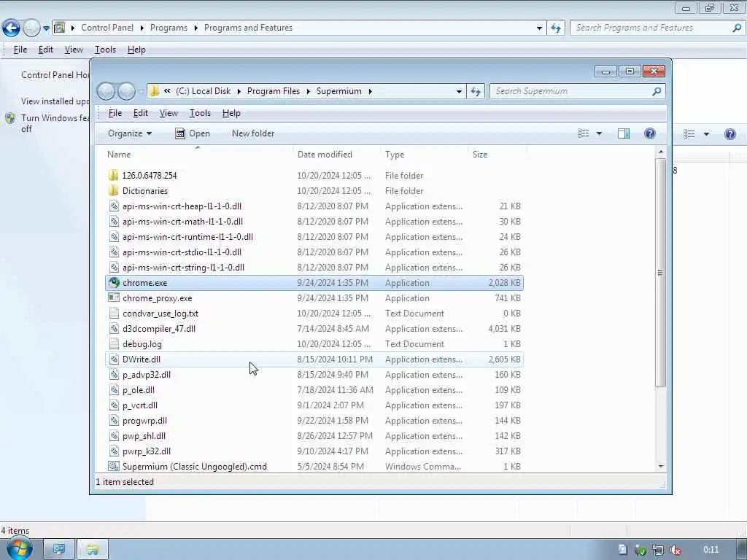This screenshot has height=560, width=747.
Task: Open the Help menu in Supermium window
Action: [231, 113]
